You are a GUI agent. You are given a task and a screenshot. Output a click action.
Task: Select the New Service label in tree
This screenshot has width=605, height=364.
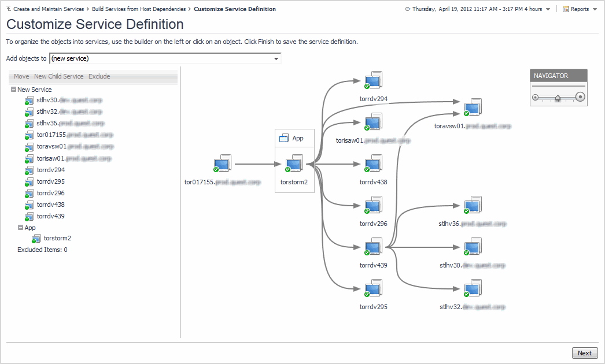tap(34, 90)
